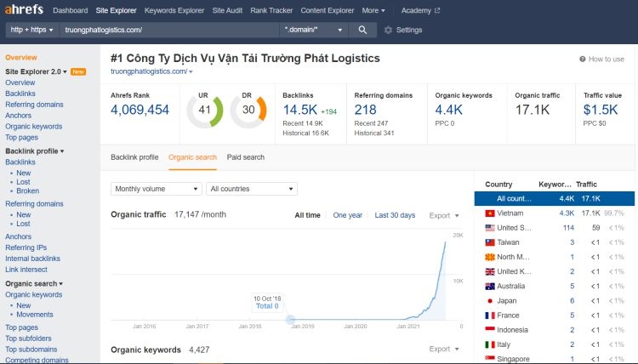The height and width of the screenshot is (364, 638).
Task: Switch to the Backlink profile tab
Action: coord(134,157)
